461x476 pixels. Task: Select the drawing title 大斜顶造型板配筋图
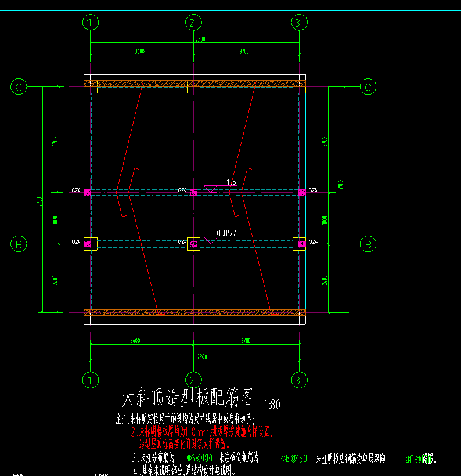tap(188, 397)
